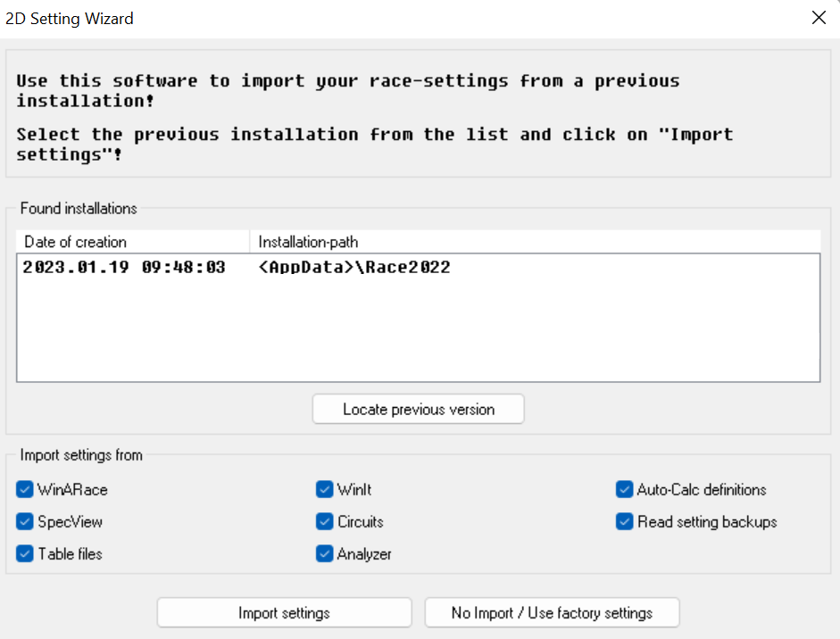Viewport: 840px width, 639px height.
Task: Disable Table files import option
Action: (x=25, y=554)
